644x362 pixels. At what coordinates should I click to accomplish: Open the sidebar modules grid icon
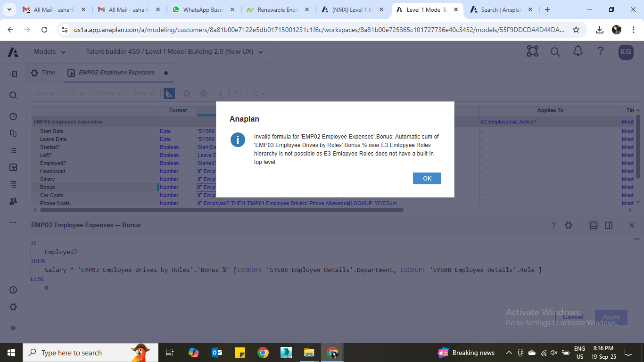(13, 167)
